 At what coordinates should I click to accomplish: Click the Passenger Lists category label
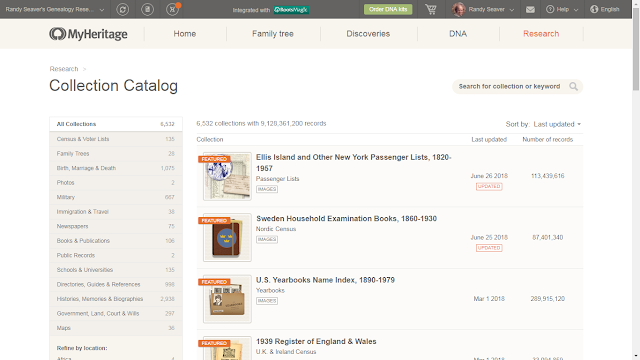278,179
